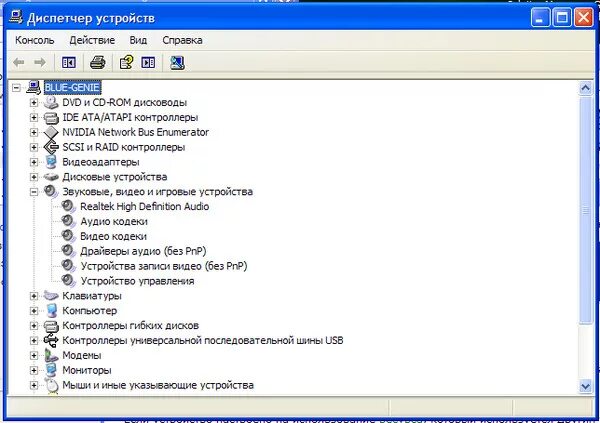Click the scrollbar down arrow
Viewport: 600px width, 423px height.
585,386
